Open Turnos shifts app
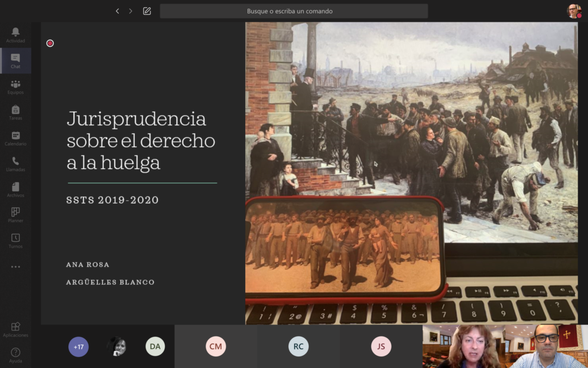 [16, 241]
